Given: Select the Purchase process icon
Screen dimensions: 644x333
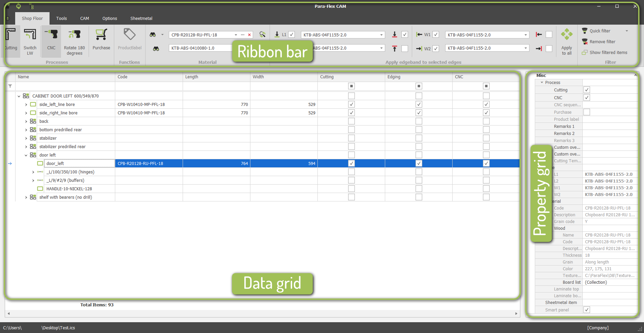Looking at the screenshot, I should click(101, 38).
